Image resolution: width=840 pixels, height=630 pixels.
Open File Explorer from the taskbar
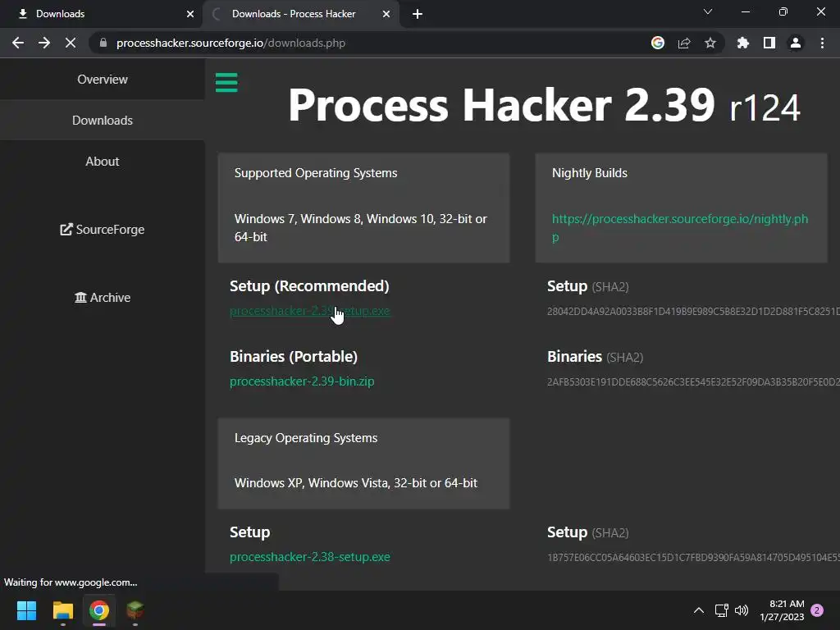point(62,610)
